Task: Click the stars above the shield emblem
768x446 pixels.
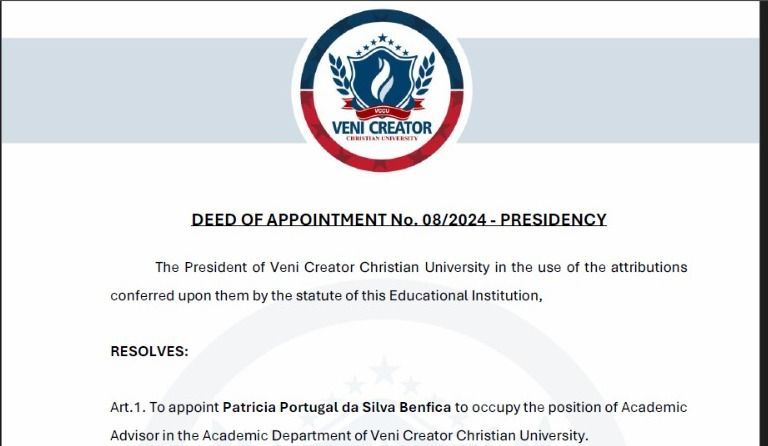Action: (382, 41)
